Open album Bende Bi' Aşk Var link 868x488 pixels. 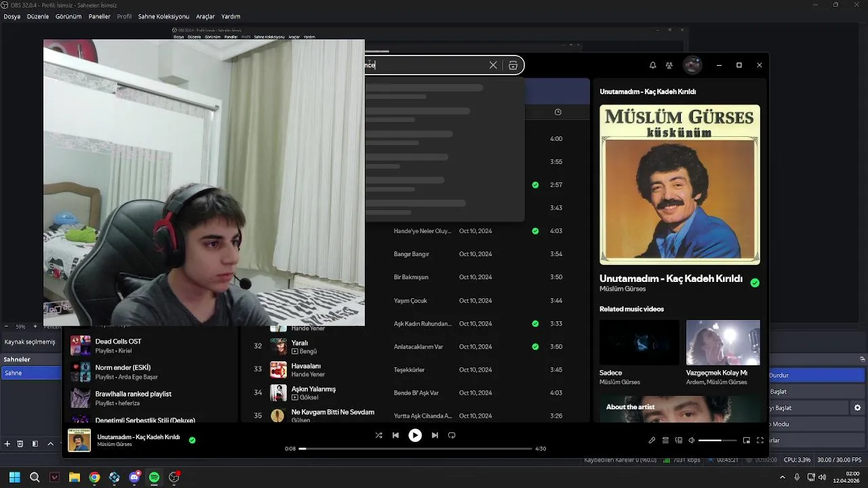coord(416,392)
